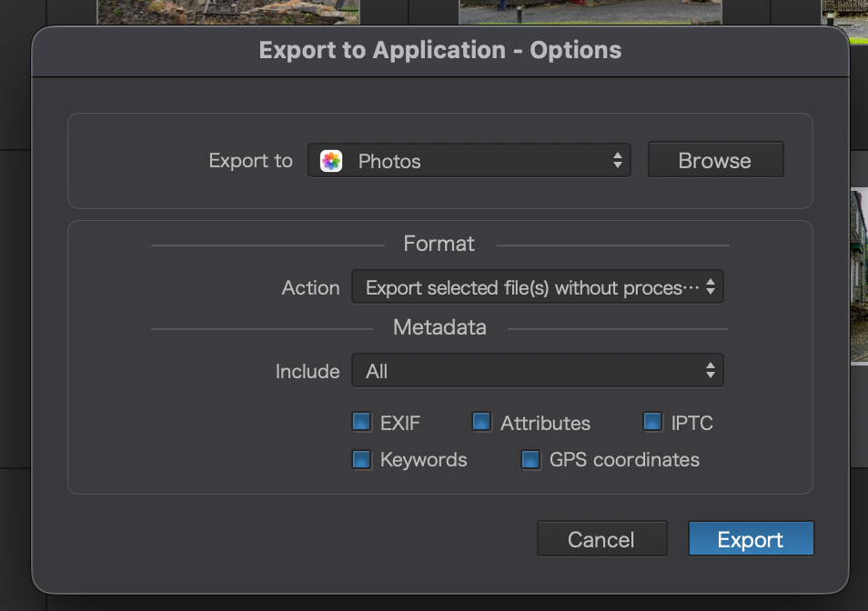Open the Include metadata dropdown

click(537, 371)
